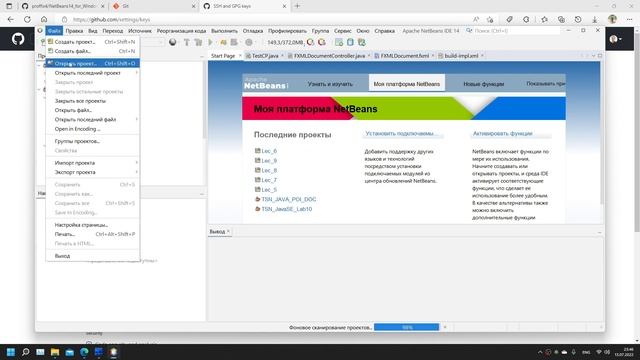The image size is (640, 360).
Task: Switch to the TestCP.java editor tab
Action: [264, 56]
